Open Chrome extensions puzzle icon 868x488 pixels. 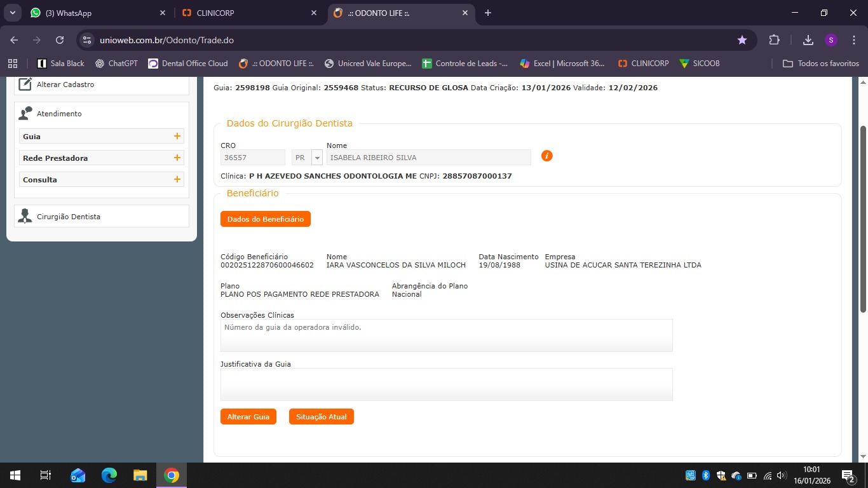(x=774, y=40)
